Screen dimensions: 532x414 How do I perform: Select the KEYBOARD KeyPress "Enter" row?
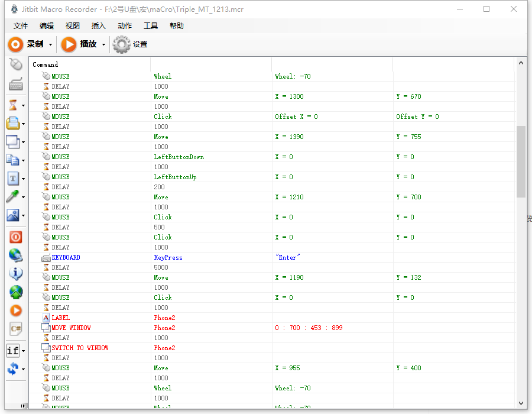[x=272, y=257]
